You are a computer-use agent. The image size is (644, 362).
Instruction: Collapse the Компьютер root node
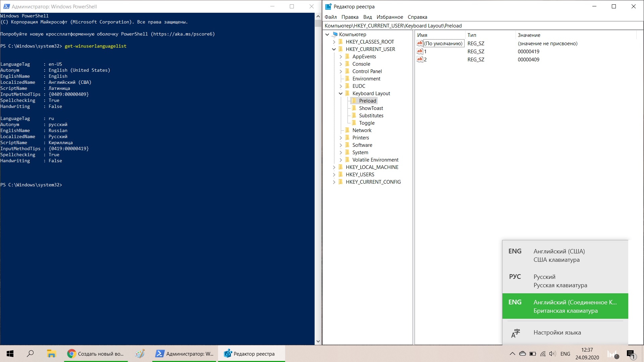327,35
